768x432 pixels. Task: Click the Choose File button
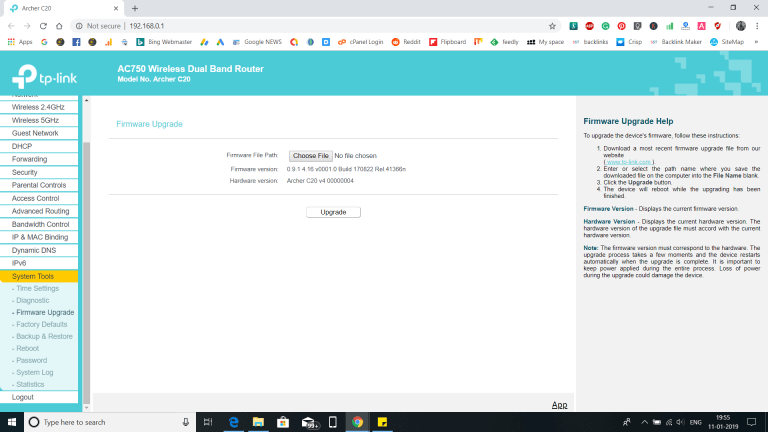310,156
